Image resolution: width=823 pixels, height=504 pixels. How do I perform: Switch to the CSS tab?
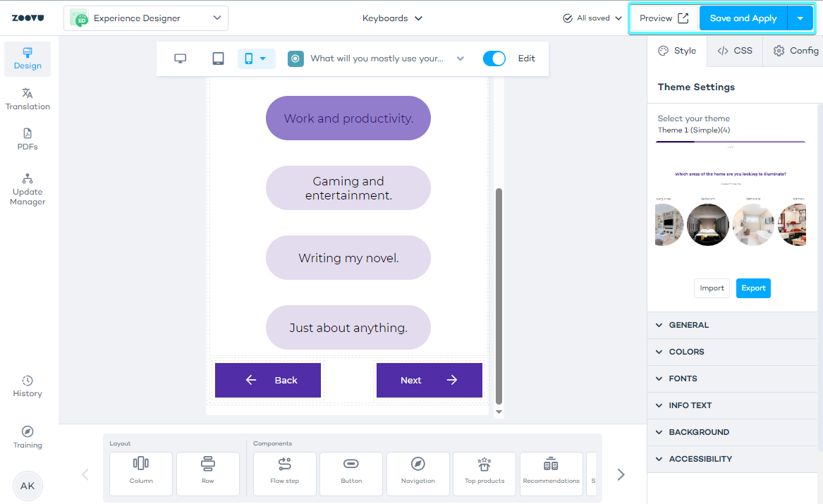[x=735, y=51]
